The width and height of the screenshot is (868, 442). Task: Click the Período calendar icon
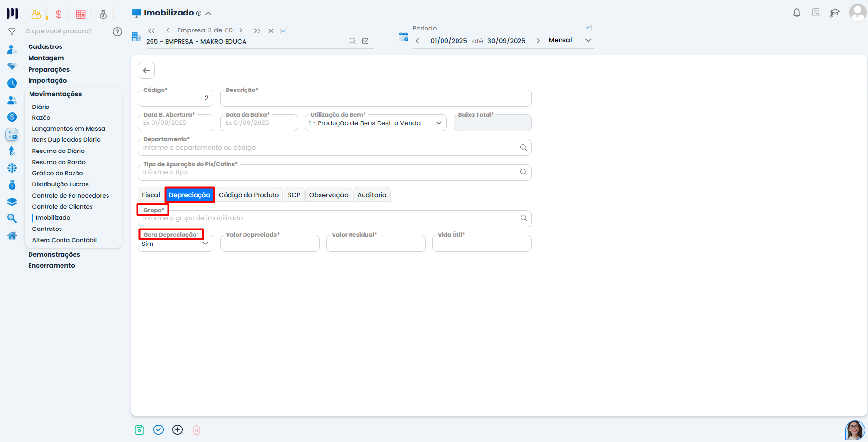coord(403,37)
